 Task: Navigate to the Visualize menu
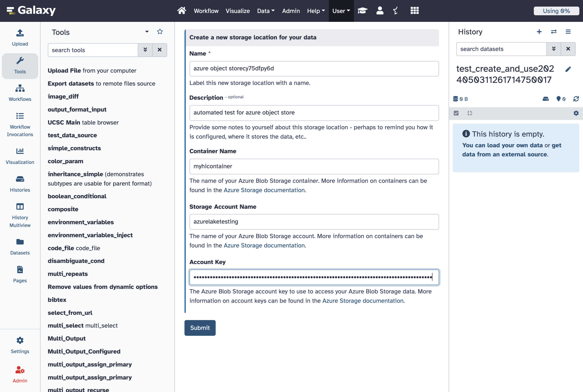[237, 11]
